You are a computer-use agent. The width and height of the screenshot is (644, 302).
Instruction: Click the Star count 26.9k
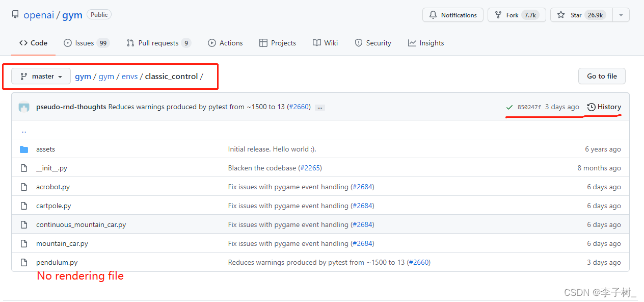click(595, 15)
